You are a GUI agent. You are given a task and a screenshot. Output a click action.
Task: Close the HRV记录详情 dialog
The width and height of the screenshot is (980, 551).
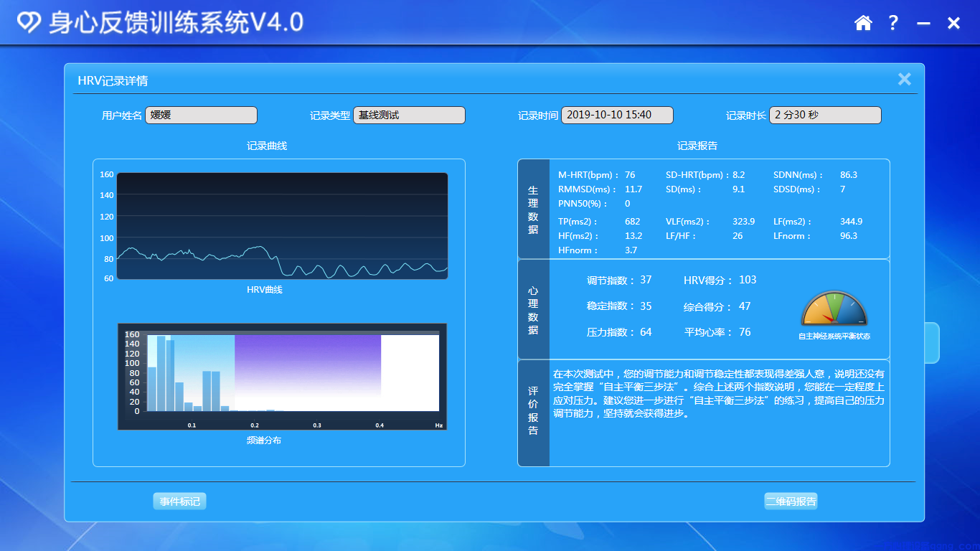pyautogui.click(x=904, y=79)
